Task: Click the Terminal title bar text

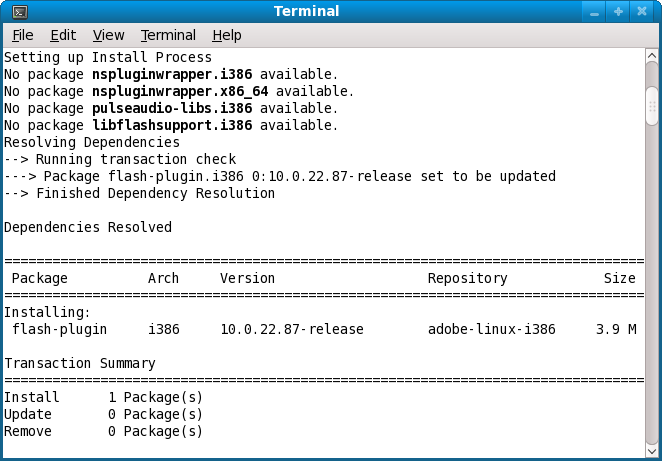Action: (306, 12)
